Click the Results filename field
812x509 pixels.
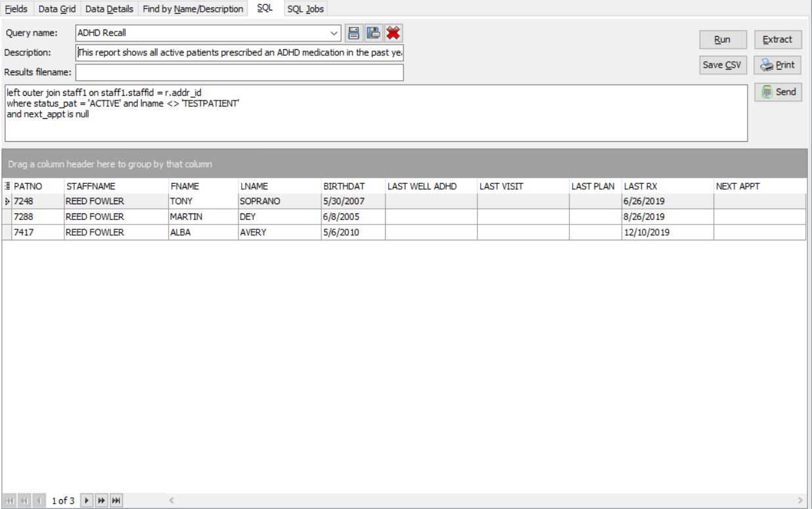(239, 72)
